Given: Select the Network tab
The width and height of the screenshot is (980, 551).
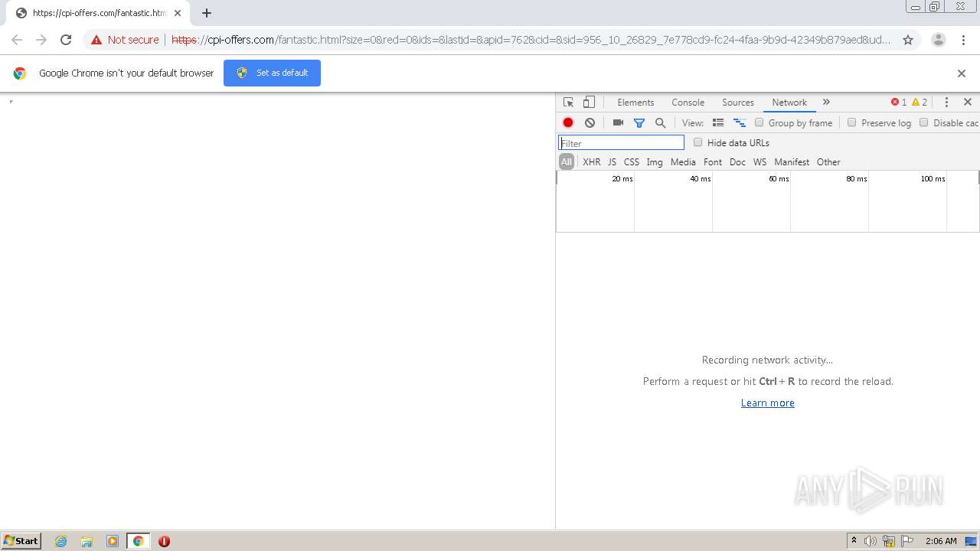Looking at the screenshot, I should tap(789, 103).
